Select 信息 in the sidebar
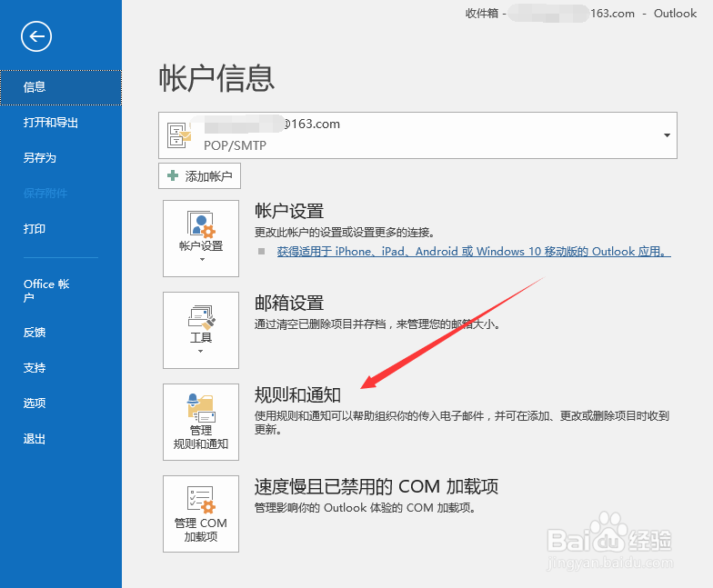713x588 pixels. click(61, 87)
